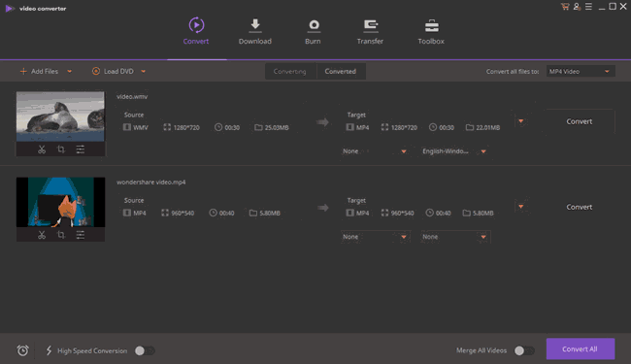Open the Toolbox section
This screenshot has height=364, width=631.
coord(431,31)
